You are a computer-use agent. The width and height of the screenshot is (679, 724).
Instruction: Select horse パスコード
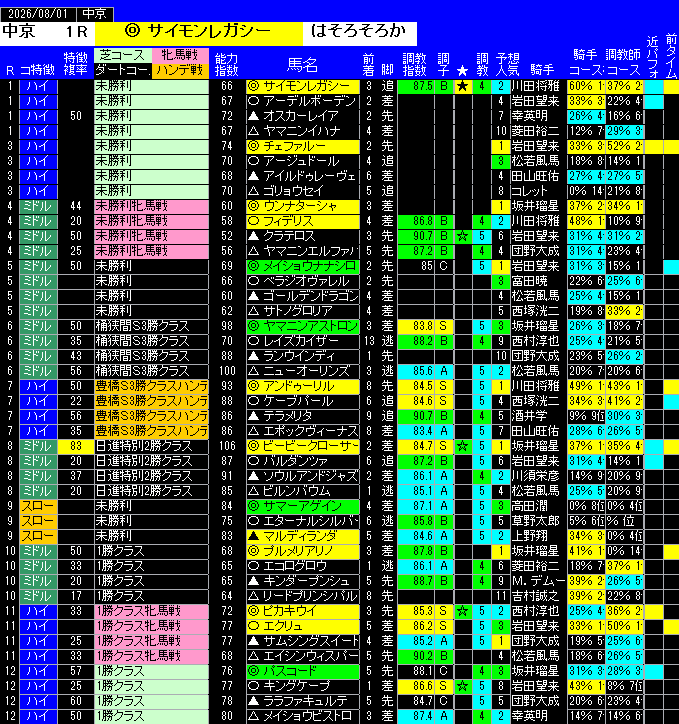point(303,671)
